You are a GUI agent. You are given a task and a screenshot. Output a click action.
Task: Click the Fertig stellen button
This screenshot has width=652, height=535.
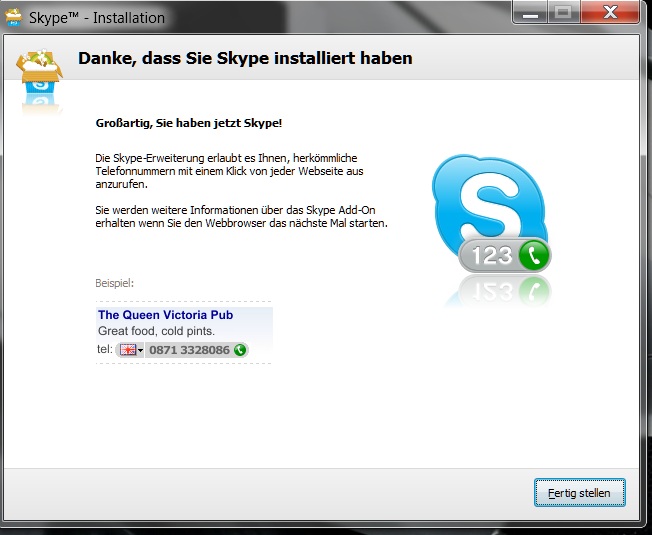click(580, 493)
